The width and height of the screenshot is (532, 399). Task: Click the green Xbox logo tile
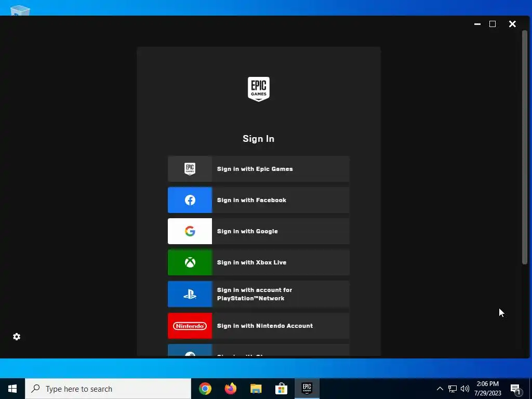pos(190,262)
